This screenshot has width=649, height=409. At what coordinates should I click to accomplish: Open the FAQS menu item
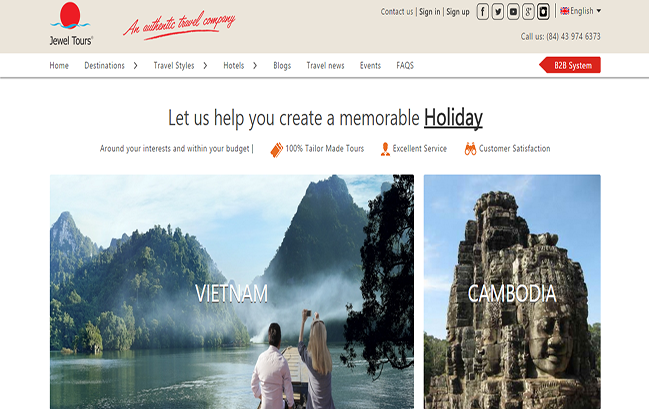[x=405, y=65]
